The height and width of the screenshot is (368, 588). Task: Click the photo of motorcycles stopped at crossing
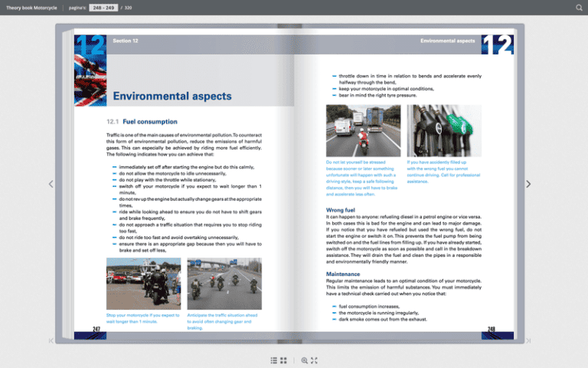coord(144,284)
